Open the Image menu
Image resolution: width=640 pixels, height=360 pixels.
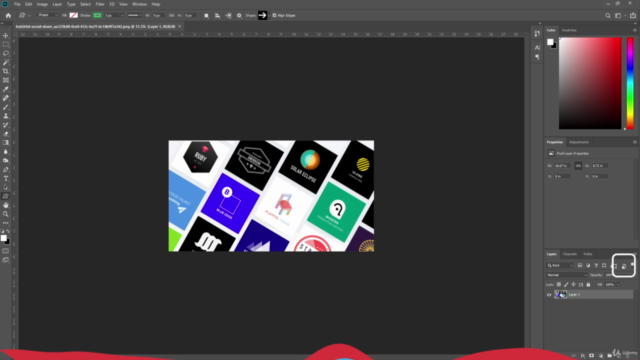(42, 4)
